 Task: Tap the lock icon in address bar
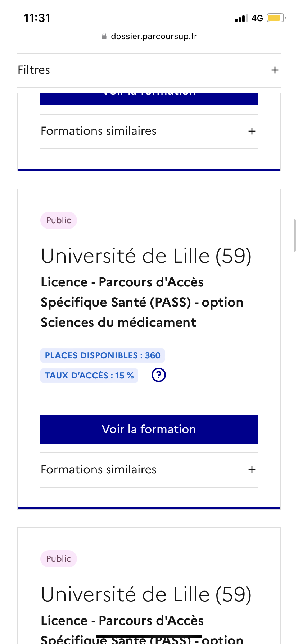pyautogui.click(x=104, y=36)
